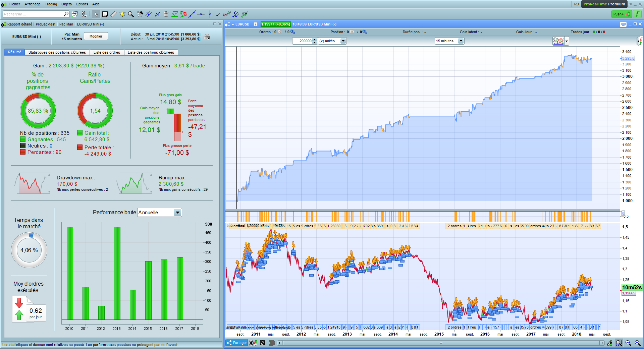This screenshot has height=349, width=644.
Task: Click the ProRealTime Premium button
Action: (x=604, y=4)
